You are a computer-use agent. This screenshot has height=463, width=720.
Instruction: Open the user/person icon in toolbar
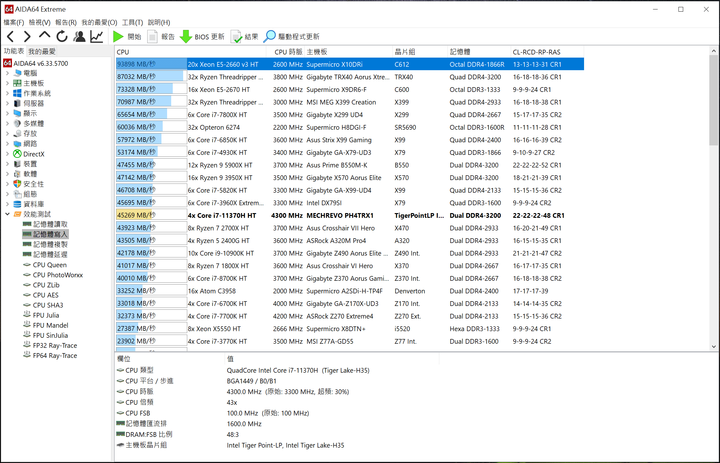click(79, 36)
